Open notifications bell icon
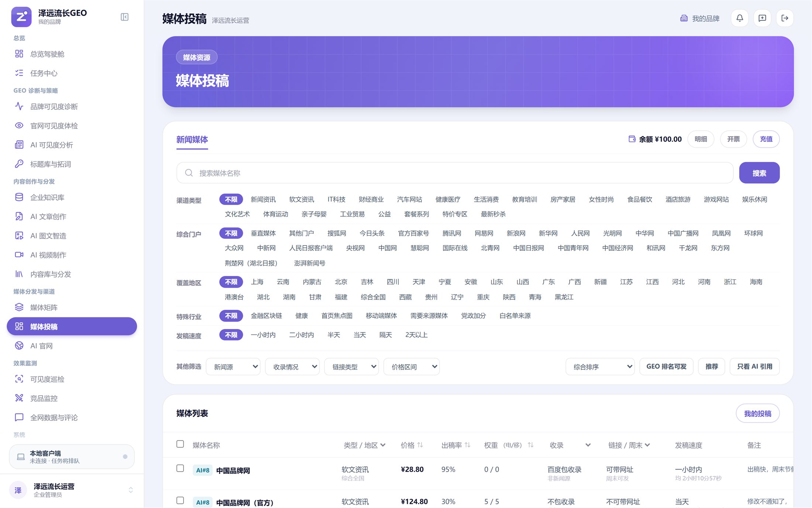The image size is (812, 508). pyautogui.click(x=740, y=18)
